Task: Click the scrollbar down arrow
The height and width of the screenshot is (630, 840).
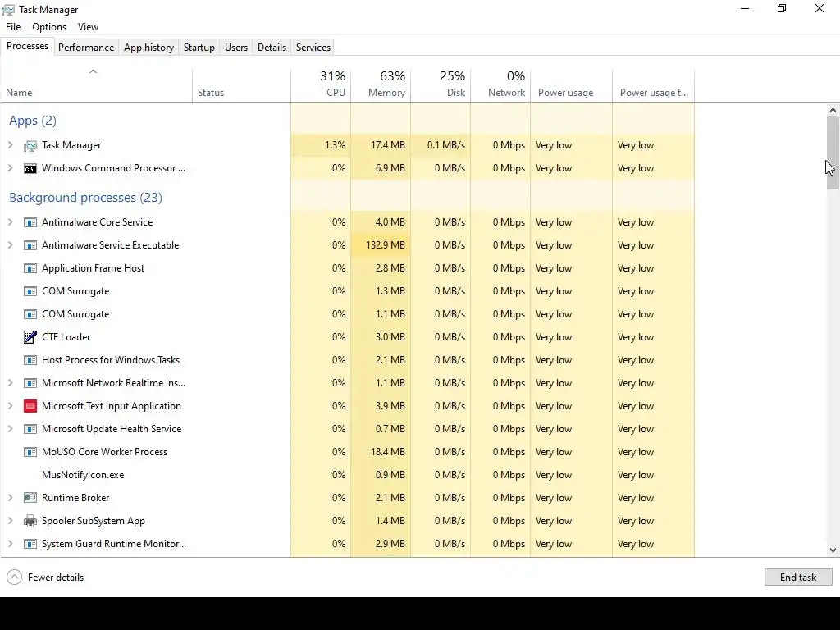Action: pos(833,550)
